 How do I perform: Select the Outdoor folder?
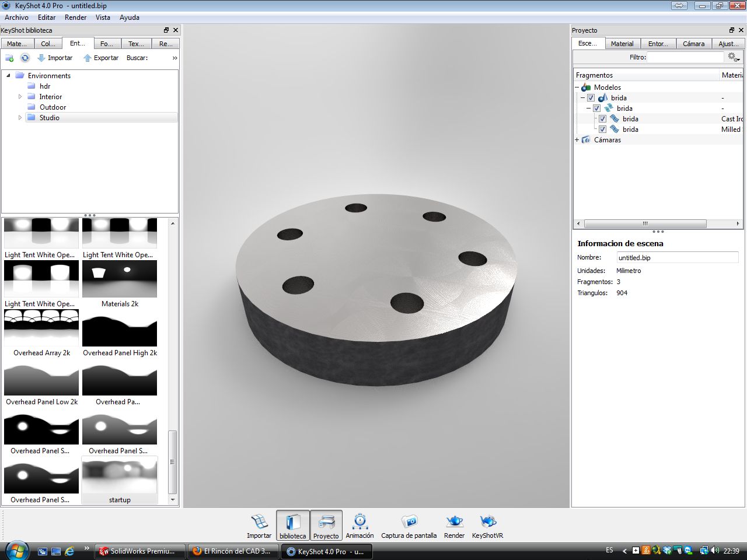[53, 107]
